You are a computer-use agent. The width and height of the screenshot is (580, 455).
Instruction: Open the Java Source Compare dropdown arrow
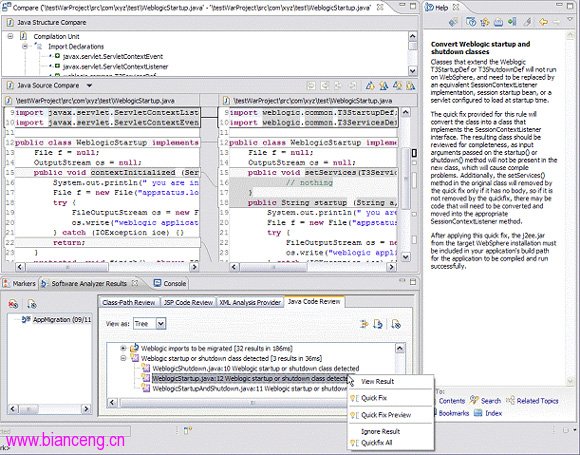pos(89,85)
